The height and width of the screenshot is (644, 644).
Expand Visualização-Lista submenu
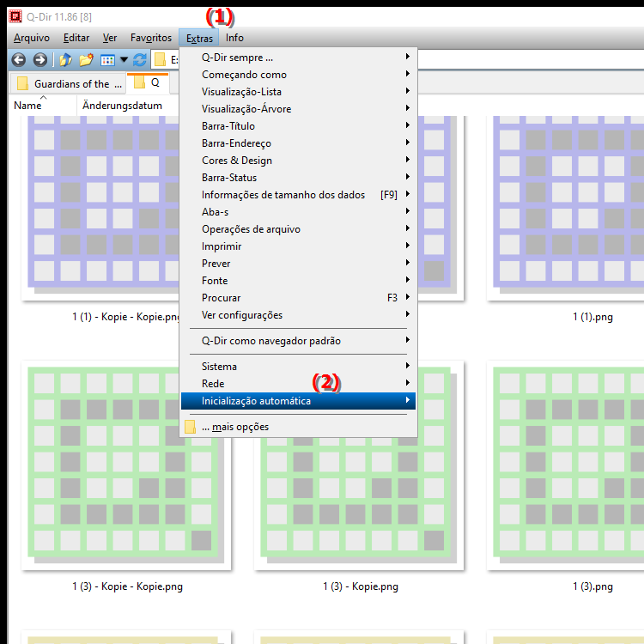[298, 92]
